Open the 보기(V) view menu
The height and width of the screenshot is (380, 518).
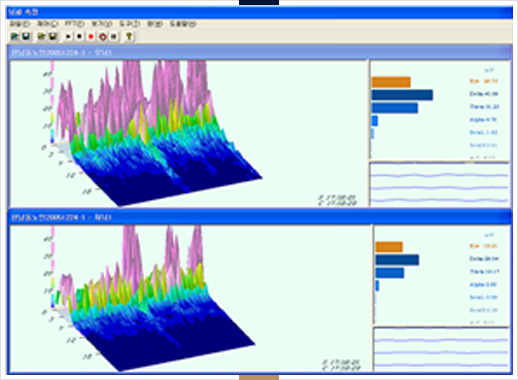pos(102,24)
